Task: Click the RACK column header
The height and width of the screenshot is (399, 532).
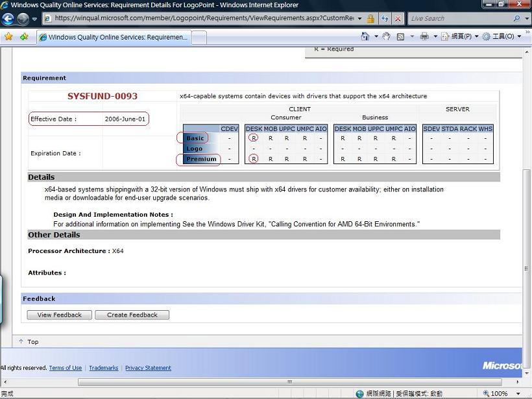Action: 468,128
